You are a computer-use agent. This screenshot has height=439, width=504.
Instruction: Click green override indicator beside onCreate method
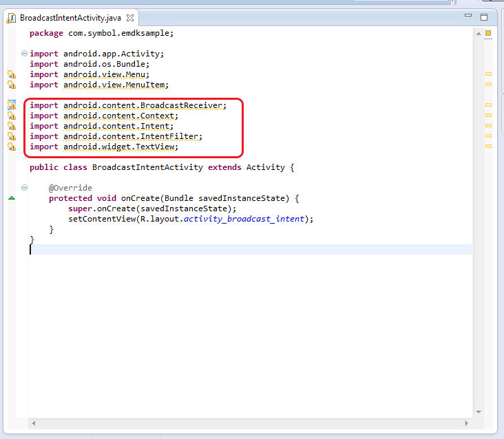11,198
